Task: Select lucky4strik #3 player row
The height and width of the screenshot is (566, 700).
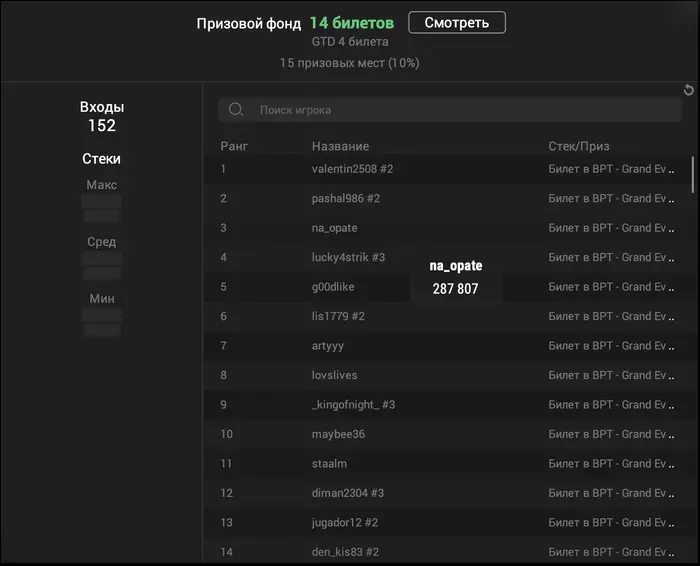Action: (x=348, y=258)
